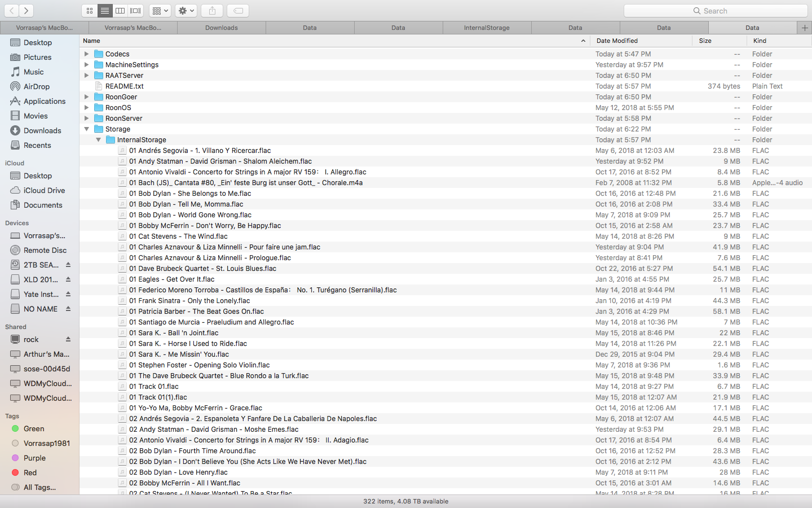
Task: Expand the Codecs folder
Action: tap(86, 54)
